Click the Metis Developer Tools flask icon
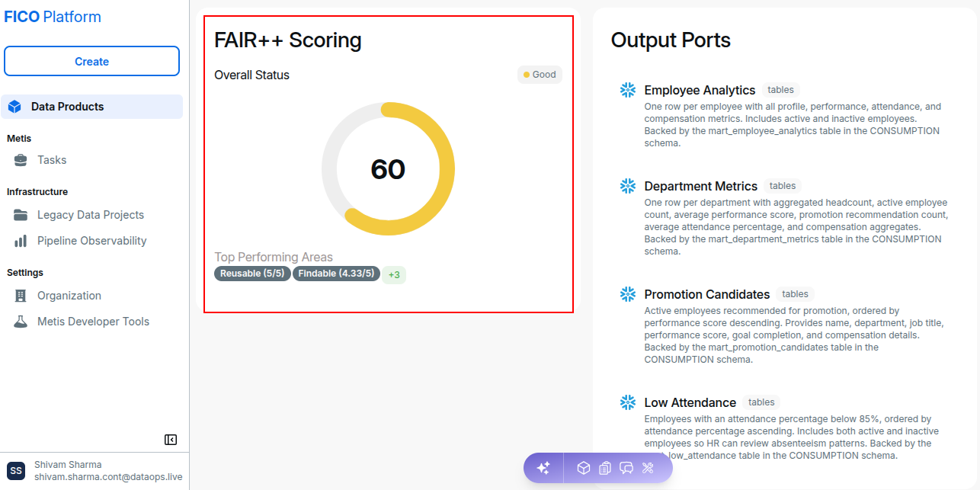The image size is (980, 490). pos(21,322)
